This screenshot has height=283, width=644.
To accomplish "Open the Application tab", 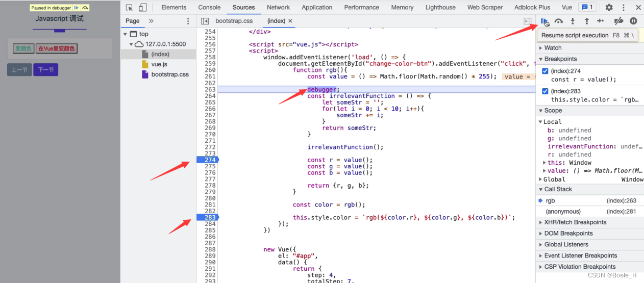I will pyautogui.click(x=317, y=7).
